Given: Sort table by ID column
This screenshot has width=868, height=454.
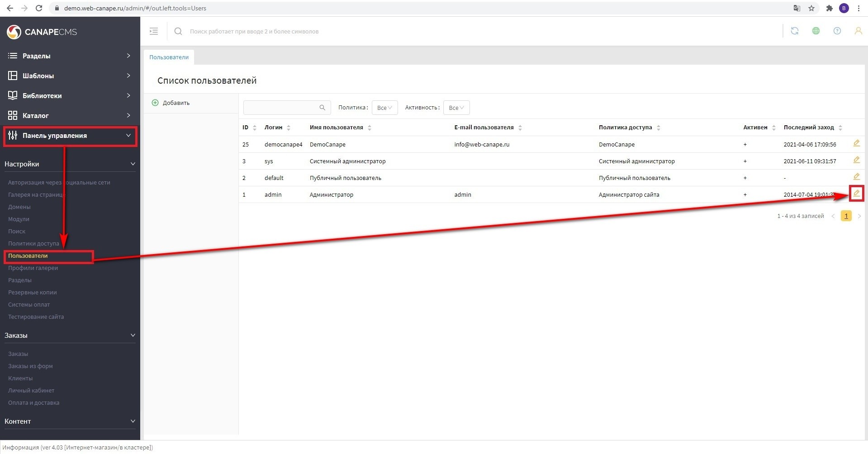Looking at the screenshot, I should [249, 128].
